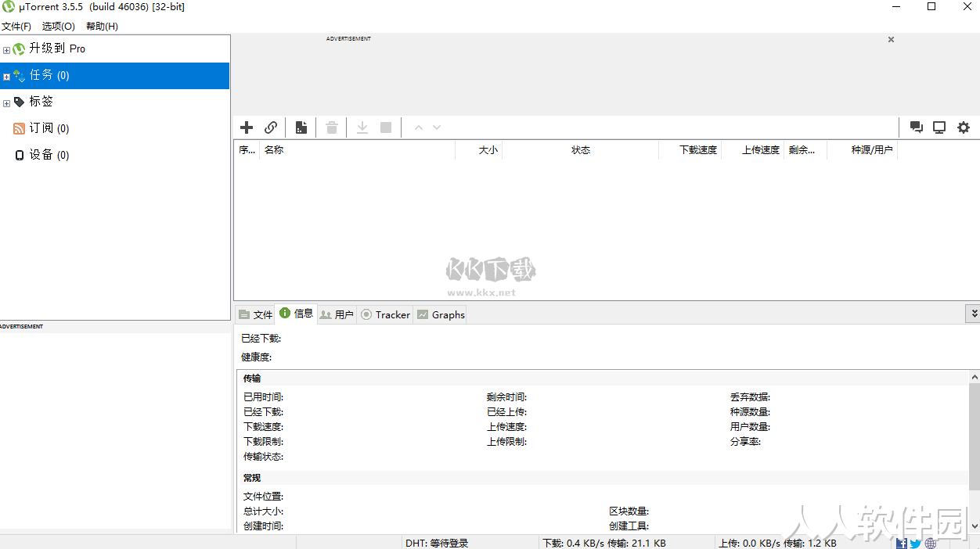980x549 pixels.
Task: Switch to the 用户 tab
Action: coord(337,314)
